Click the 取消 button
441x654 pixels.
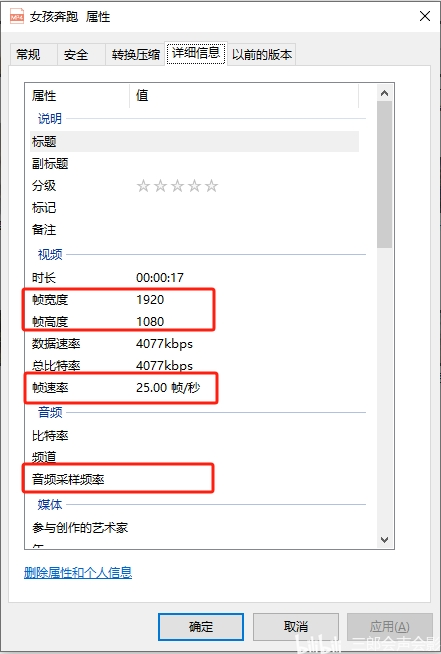(x=296, y=626)
